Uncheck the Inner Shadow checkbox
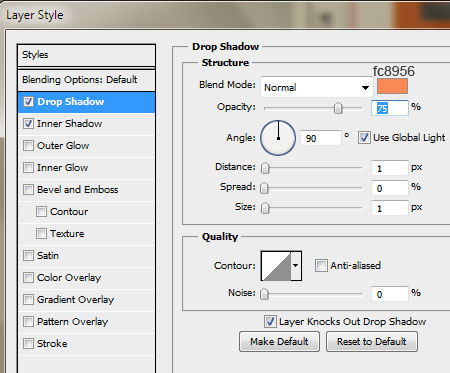This screenshot has width=450, height=373. 28,124
